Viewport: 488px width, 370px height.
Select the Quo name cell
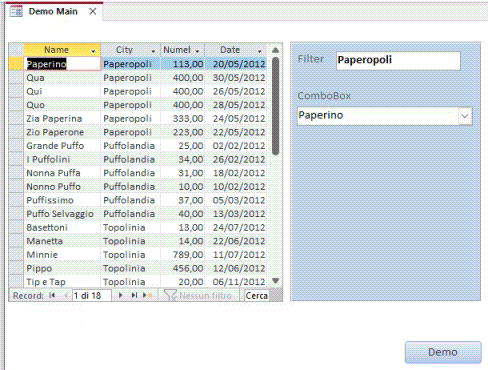coord(62,105)
